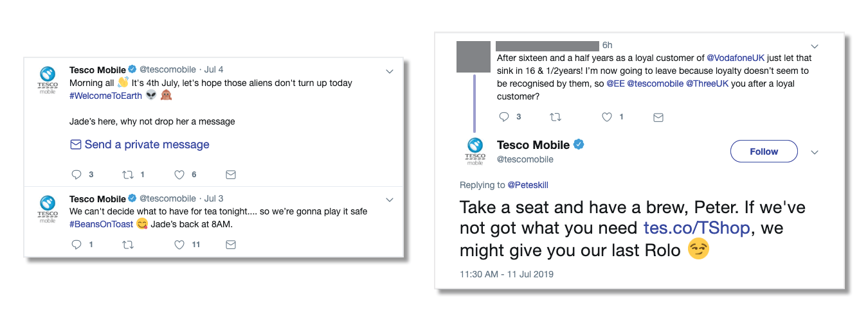Like the BeansOnToast tweet

click(179, 245)
